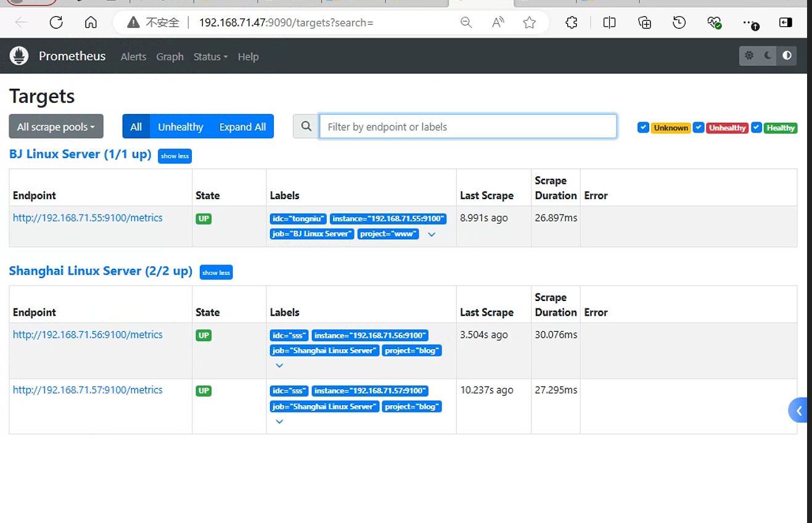Click the Prometheus flame logo
The width and height of the screenshot is (812, 523).
[x=19, y=56]
